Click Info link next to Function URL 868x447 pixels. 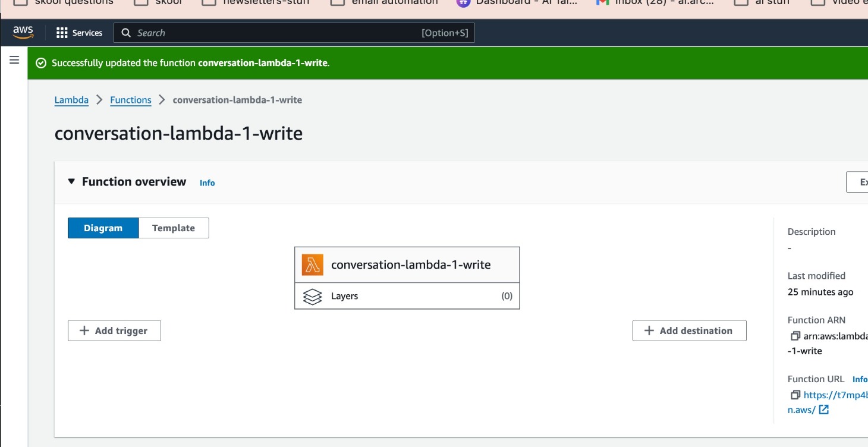[x=860, y=379]
